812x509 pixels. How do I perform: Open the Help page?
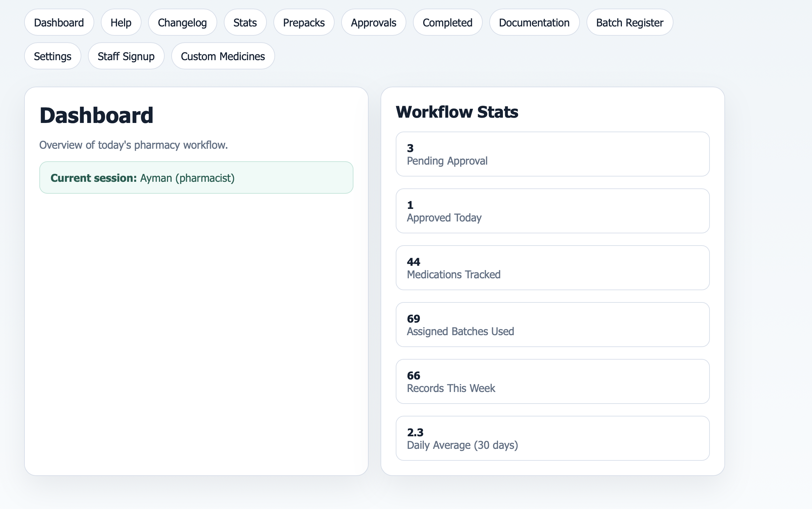(121, 22)
